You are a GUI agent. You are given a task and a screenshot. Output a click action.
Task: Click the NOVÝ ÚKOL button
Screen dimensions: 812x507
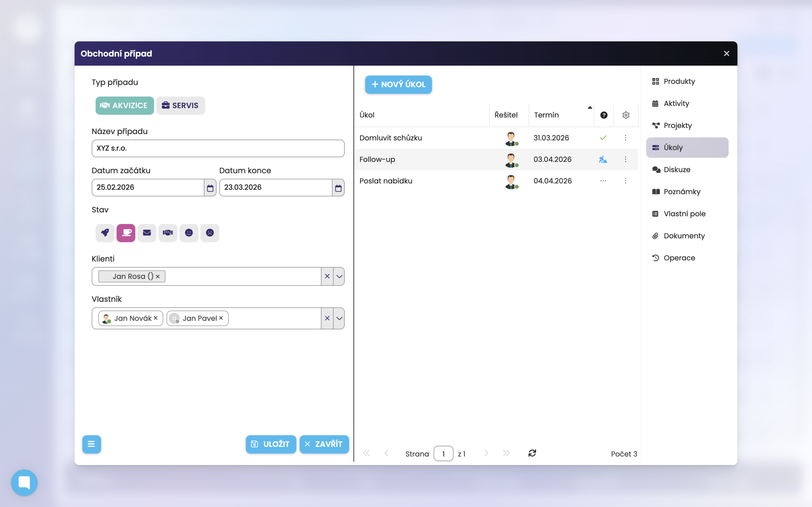click(x=398, y=85)
